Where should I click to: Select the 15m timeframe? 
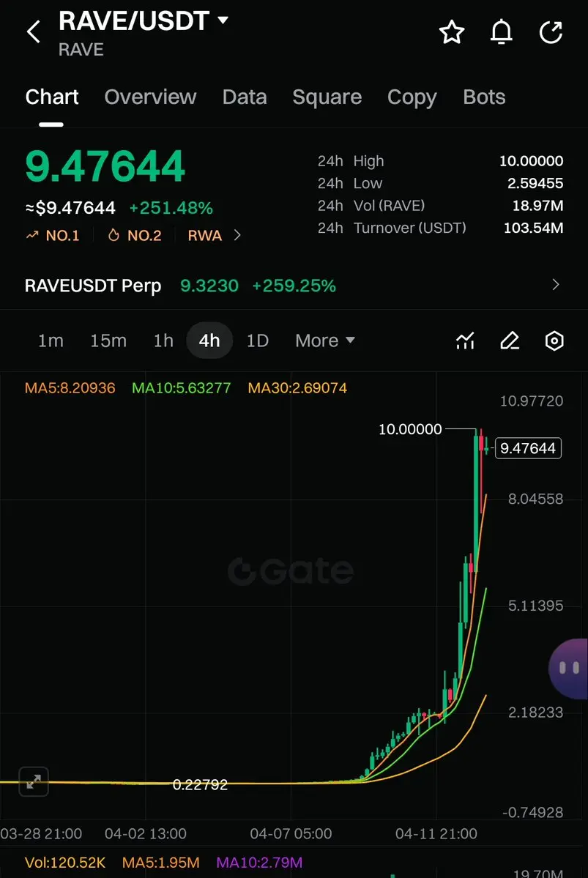[x=108, y=341]
